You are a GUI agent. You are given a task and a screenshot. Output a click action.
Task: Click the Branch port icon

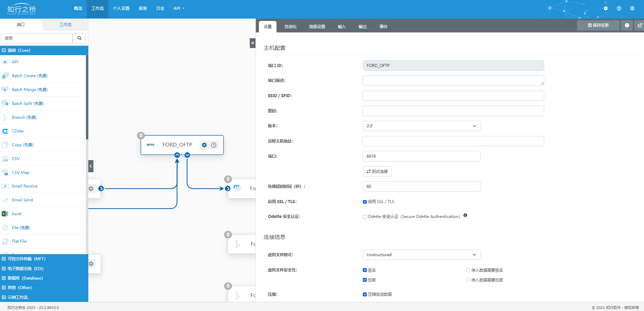coord(5,117)
